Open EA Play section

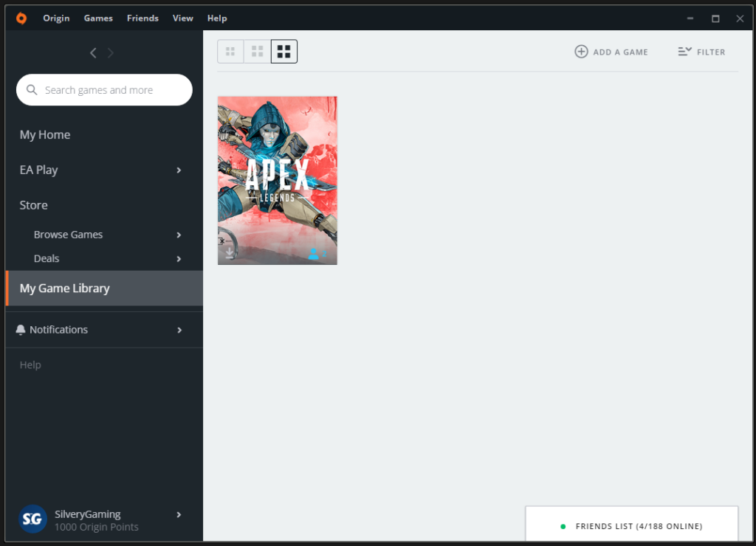pos(38,170)
